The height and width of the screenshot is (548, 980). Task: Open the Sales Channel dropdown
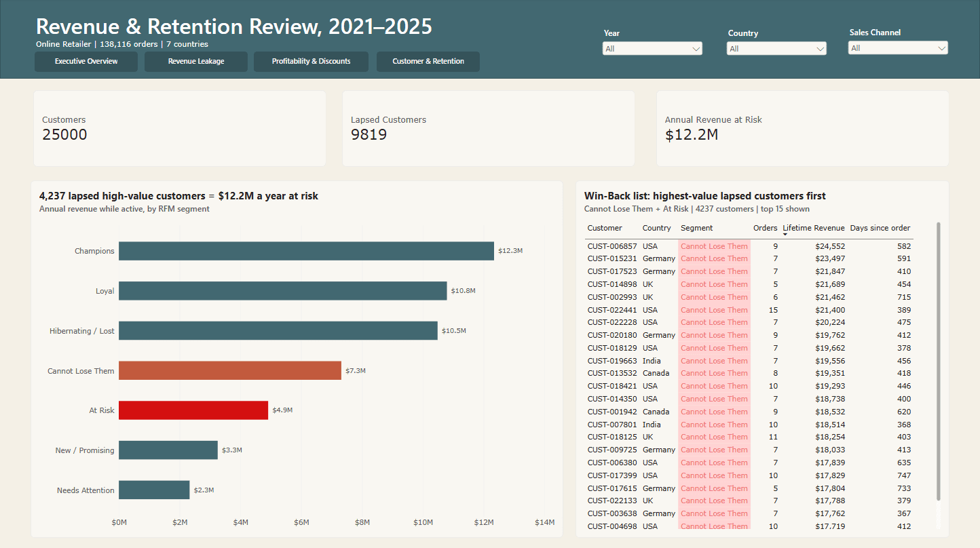click(x=898, y=48)
